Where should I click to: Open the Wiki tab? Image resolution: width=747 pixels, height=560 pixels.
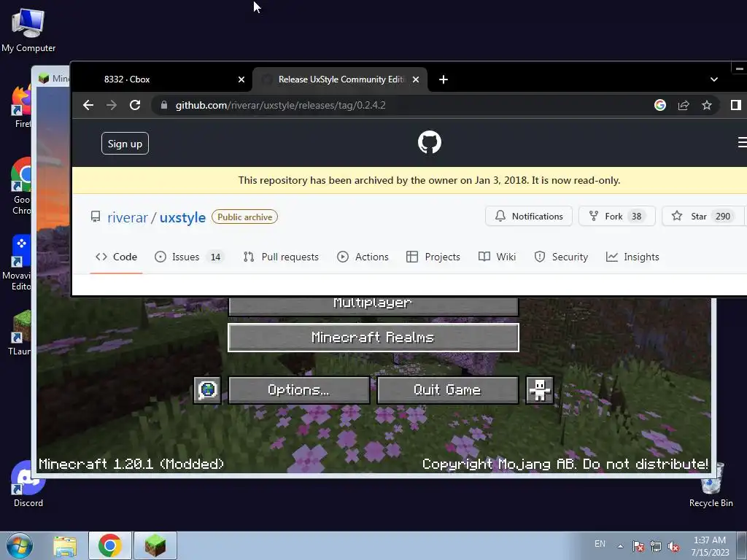point(497,257)
